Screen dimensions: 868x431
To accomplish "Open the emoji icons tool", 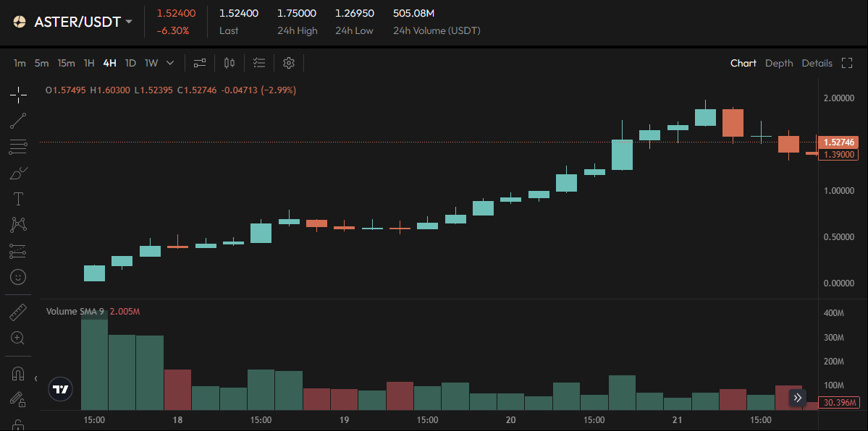I will point(19,277).
